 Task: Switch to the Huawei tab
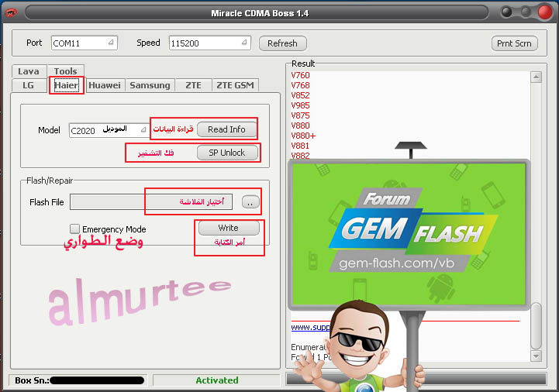click(105, 85)
